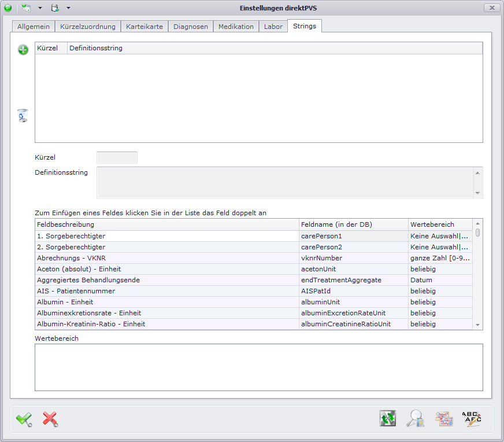Viewport: 504px width, 442px height.
Task: Open the Kürzelzuordnung tab
Action: [88, 27]
